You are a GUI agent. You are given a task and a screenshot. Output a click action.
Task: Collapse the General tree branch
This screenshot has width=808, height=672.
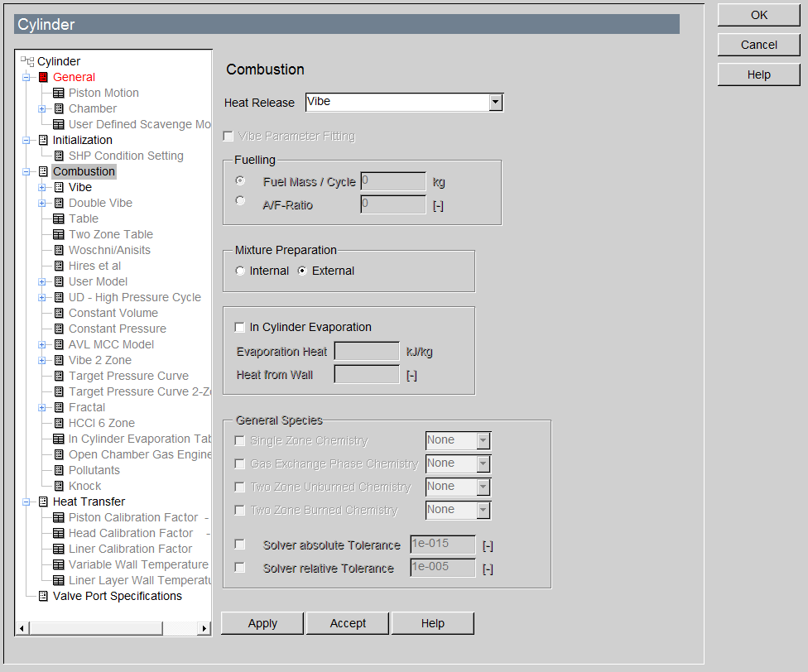click(x=26, y=77)
